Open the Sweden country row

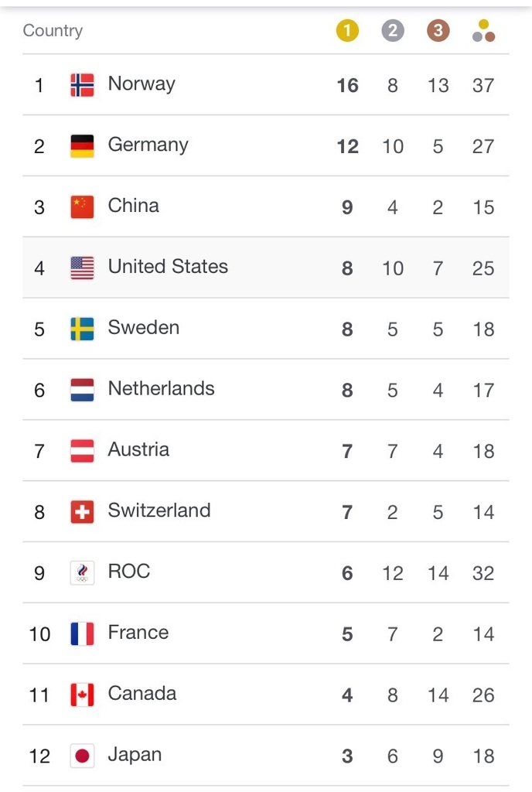[x=266, y=329]
